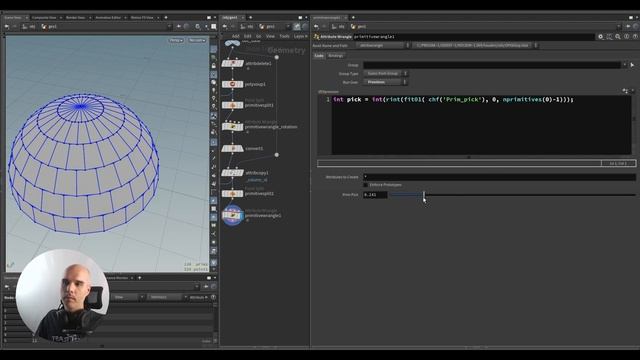Expand the viewport path dropdown arrow
The width and height of the screenshot is (640, 360).
[x=169, y=27]
